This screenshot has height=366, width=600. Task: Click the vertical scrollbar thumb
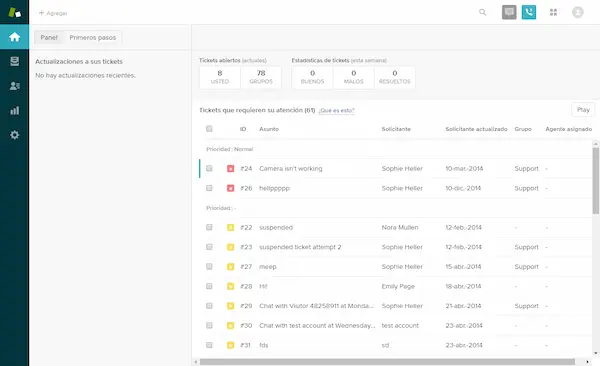595,181
